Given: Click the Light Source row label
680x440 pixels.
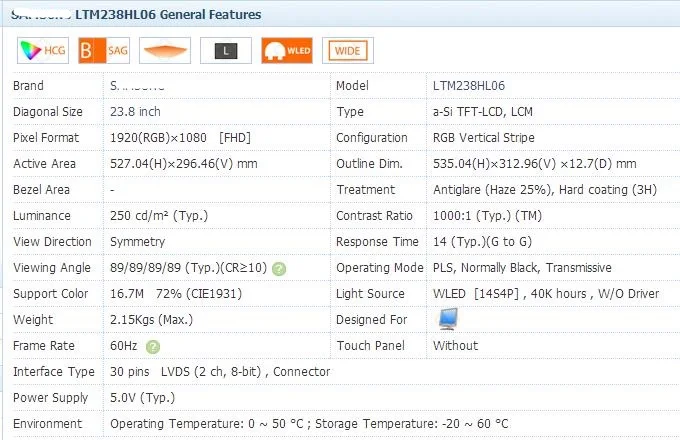Looking at the screenshot, I should tap(370, 294).
